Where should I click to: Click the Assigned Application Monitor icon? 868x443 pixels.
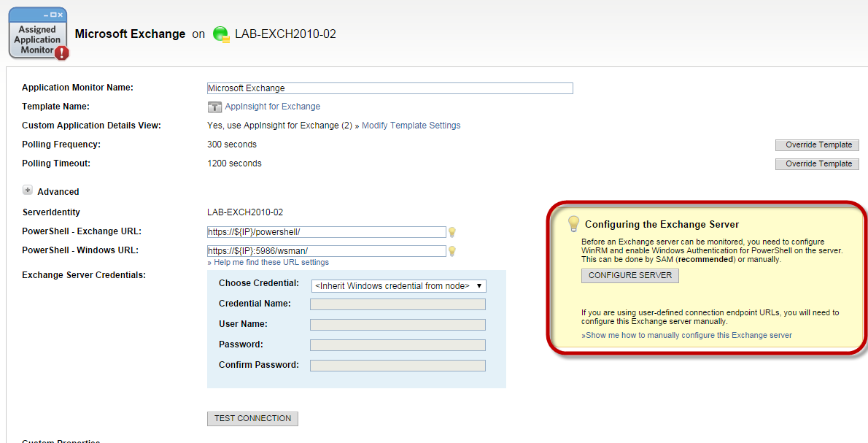(x=38, y=34)
